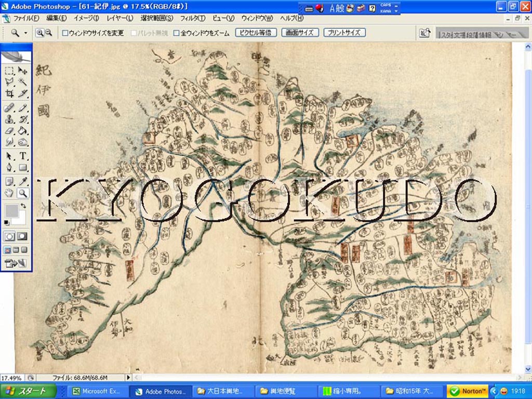Open the status bar info menu arrow

click(x=128, y=377)
